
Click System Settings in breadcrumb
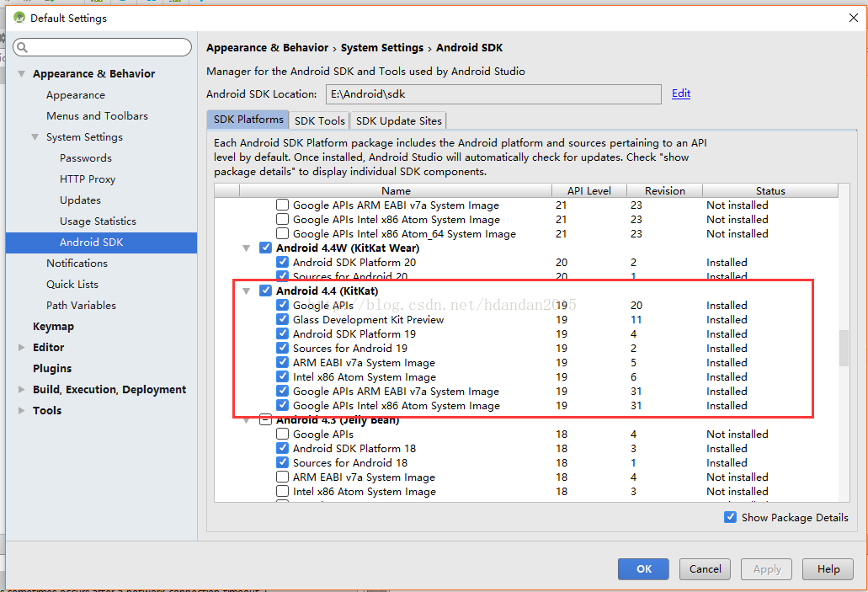(x=382, y=48)
